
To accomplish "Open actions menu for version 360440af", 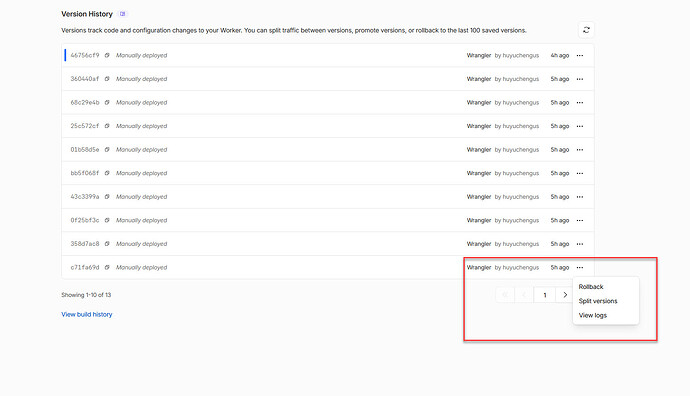I will 580,79.
